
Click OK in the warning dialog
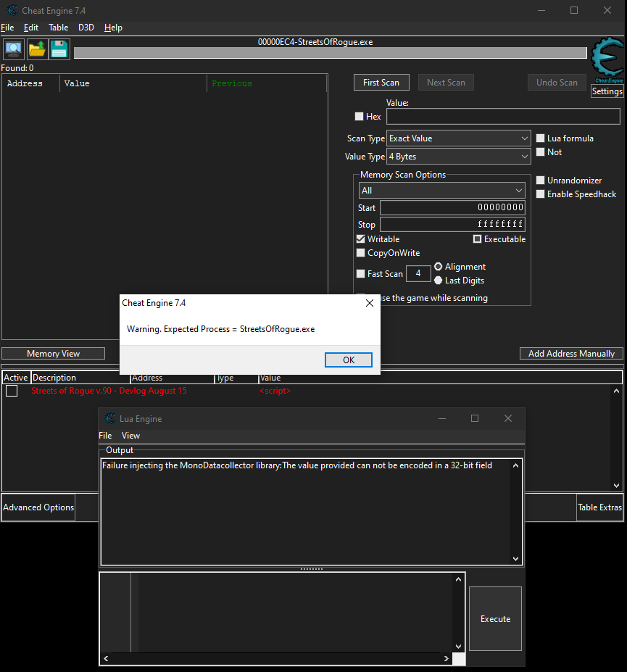(x=349, y=360)
